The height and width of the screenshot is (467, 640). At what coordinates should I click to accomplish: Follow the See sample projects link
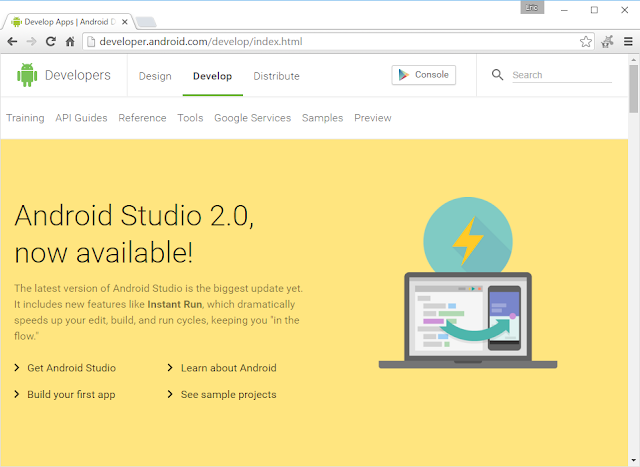(229, 395)
